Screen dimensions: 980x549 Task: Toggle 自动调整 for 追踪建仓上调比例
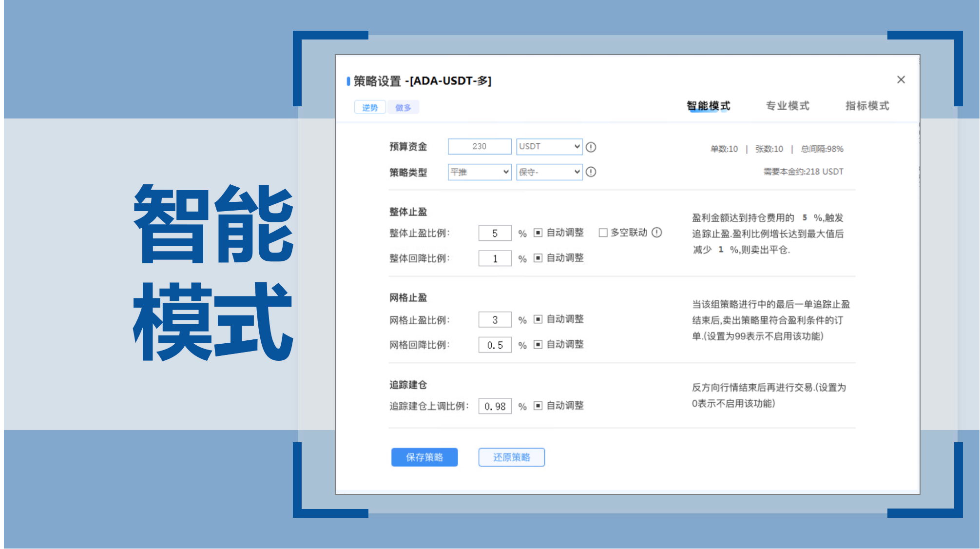[x=538, y=405]
